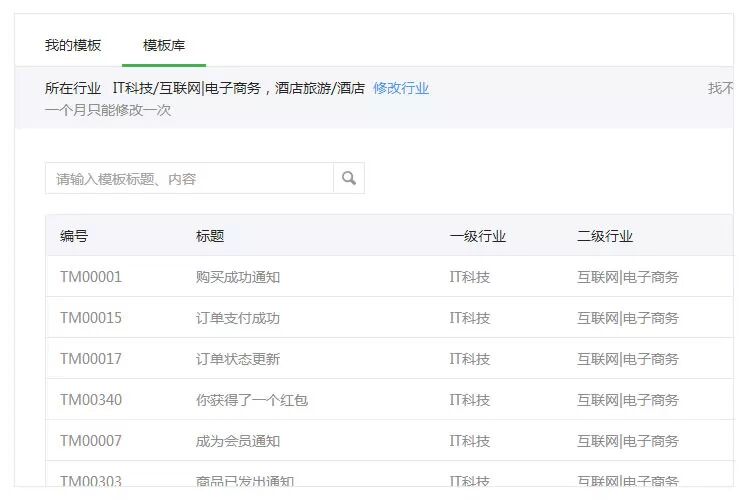The image size is (750, 500).
Task: Click 互联网|电子商务 in the TM00340 row
Action: click(x=628, y=400)
